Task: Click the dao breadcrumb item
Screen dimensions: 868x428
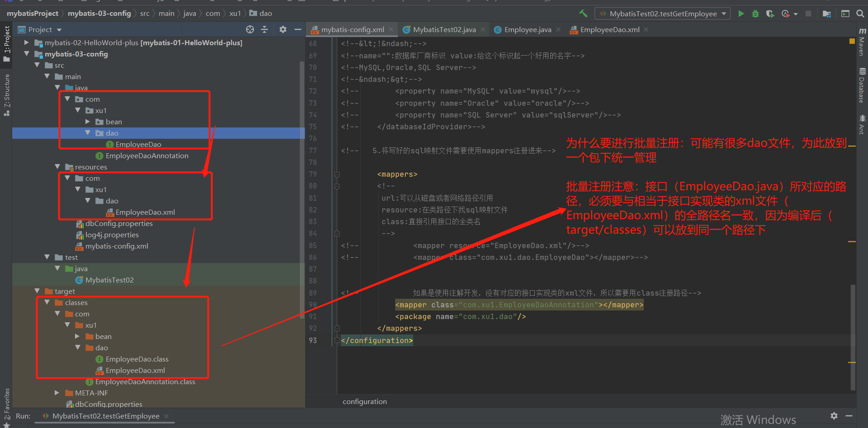Action: coord(261,14)
